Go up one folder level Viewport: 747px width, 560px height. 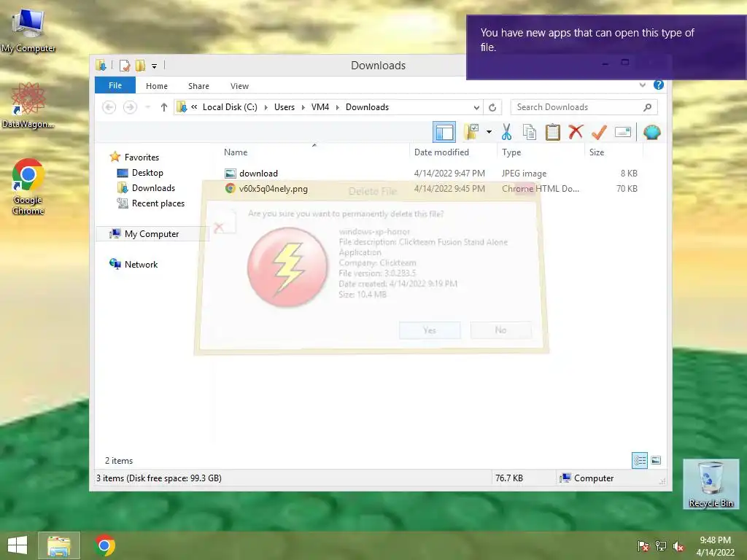pos(164,107)
